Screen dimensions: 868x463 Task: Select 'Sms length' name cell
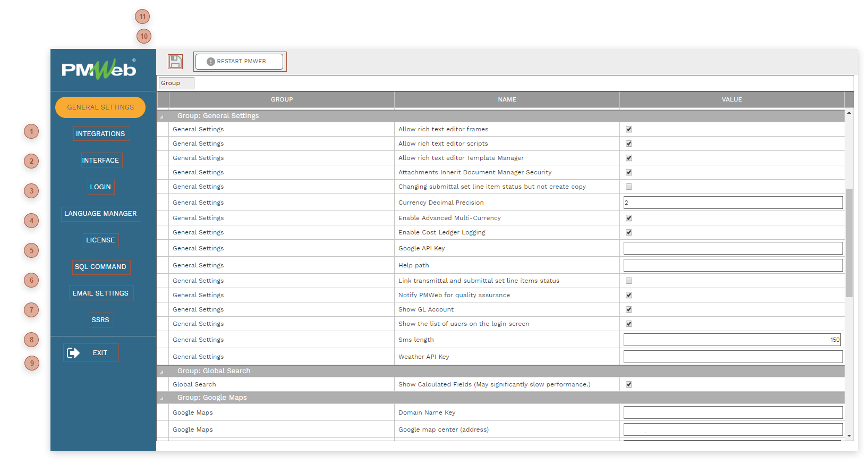point(507,340)
